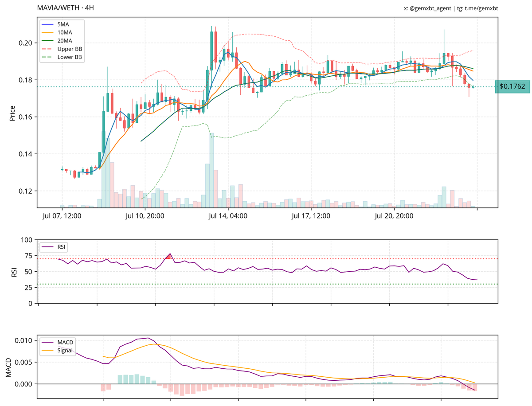Click the 0.010 MACD axis label

click(x=23, y=340)
